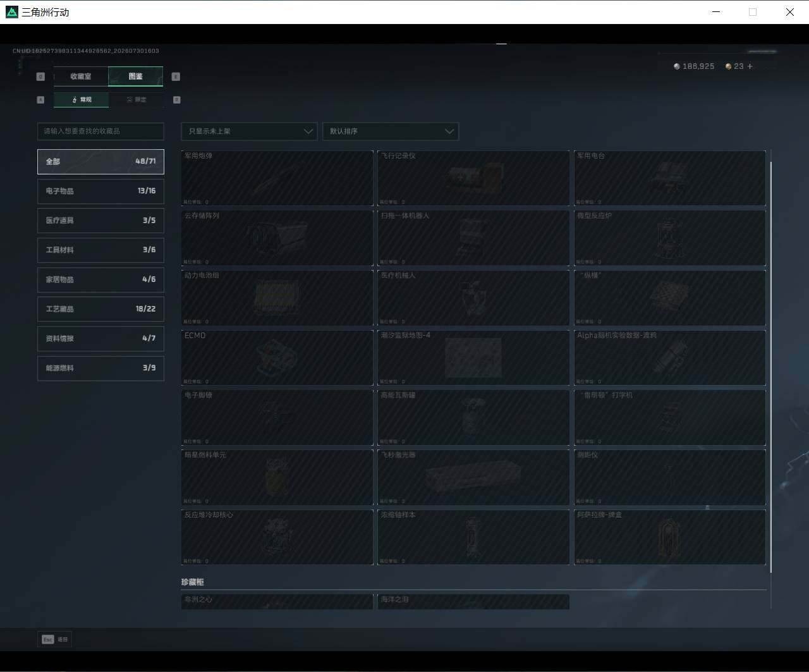809x672 pixels.
Task: Click the Esc 返回 back button
Action: (55, 639)
